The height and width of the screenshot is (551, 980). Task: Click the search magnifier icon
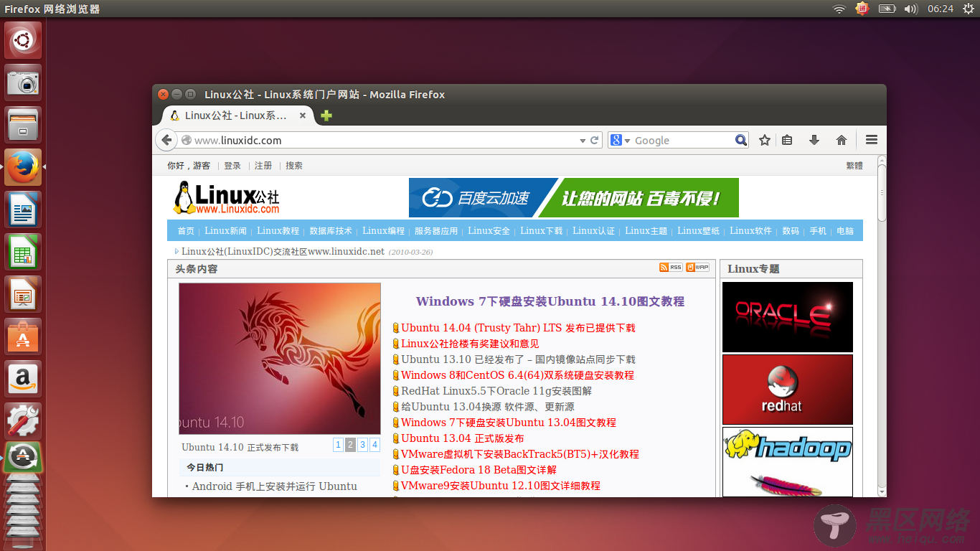[741, 141]
